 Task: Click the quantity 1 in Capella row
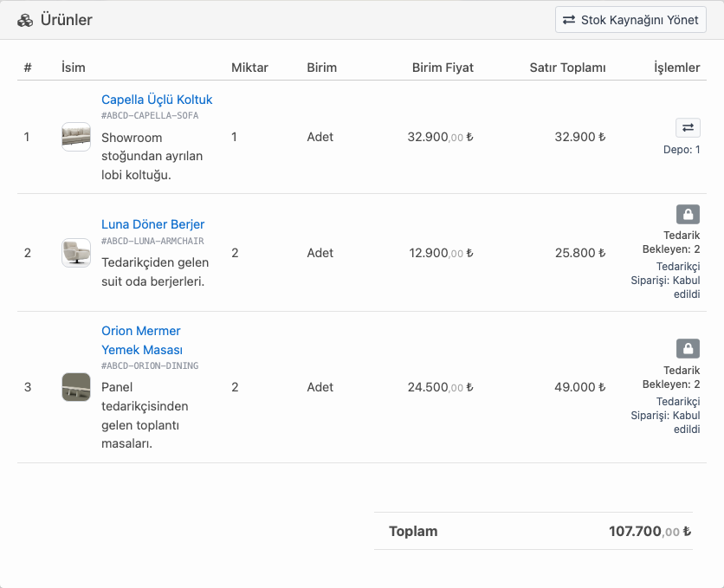234,137
